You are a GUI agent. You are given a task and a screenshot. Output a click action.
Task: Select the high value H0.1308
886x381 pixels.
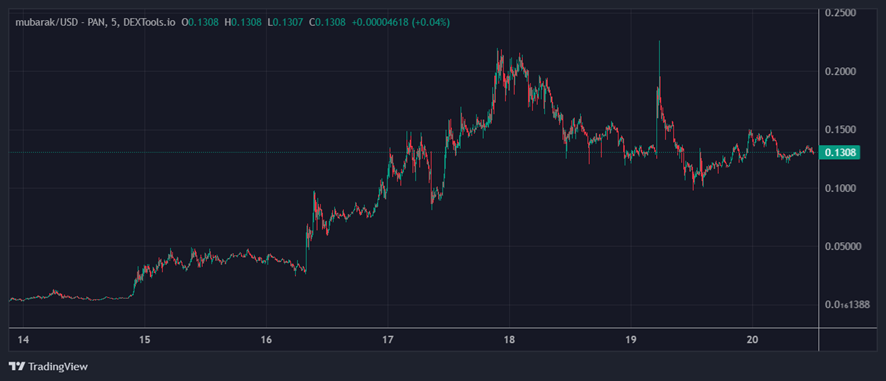[x=243, y=23]
